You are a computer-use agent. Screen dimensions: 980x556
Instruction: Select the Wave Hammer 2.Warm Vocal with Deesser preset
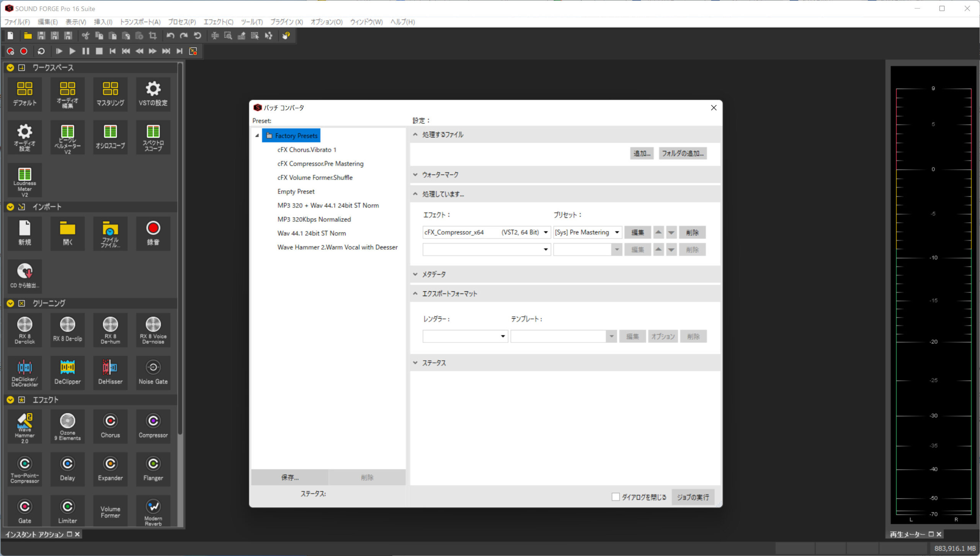pyautogui.click(x=337, y=247)
